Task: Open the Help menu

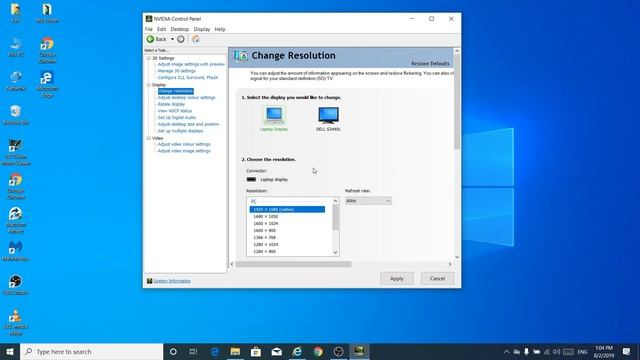Action: [220, 29]
